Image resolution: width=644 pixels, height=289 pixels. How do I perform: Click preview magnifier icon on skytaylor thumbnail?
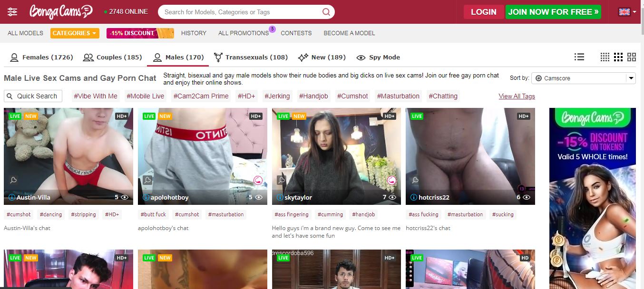(x=282, y=180)
